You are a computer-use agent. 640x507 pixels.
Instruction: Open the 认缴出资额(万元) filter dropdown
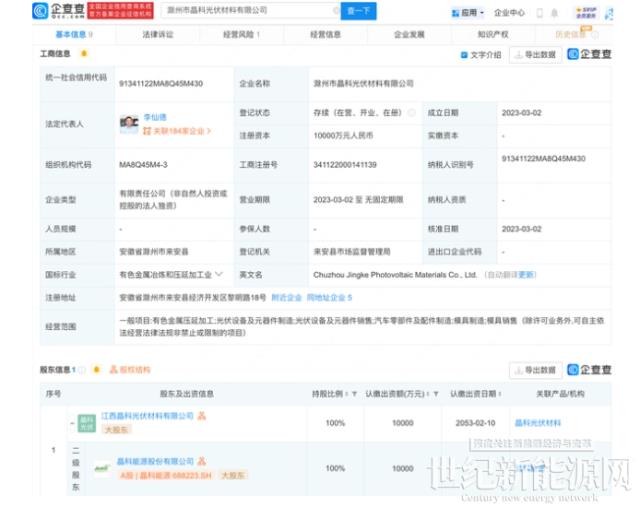pyautogui.click(x=436, y=394)
